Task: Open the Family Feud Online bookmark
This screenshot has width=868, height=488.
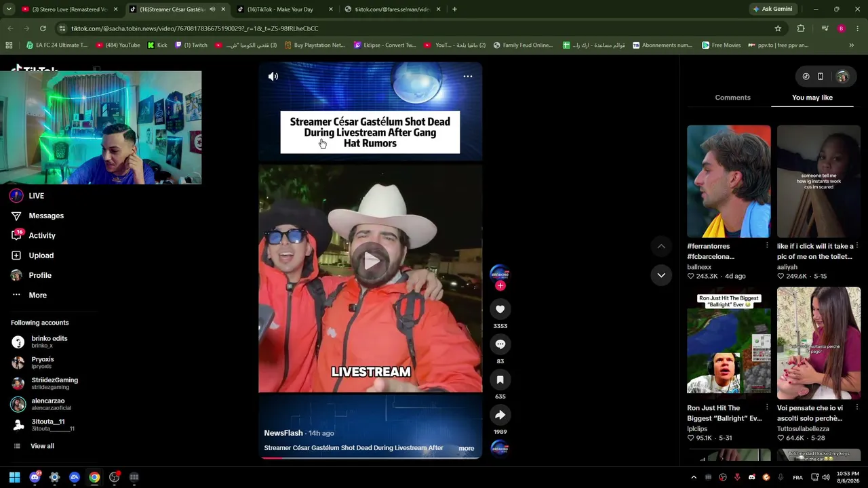Action: (523, 45)
